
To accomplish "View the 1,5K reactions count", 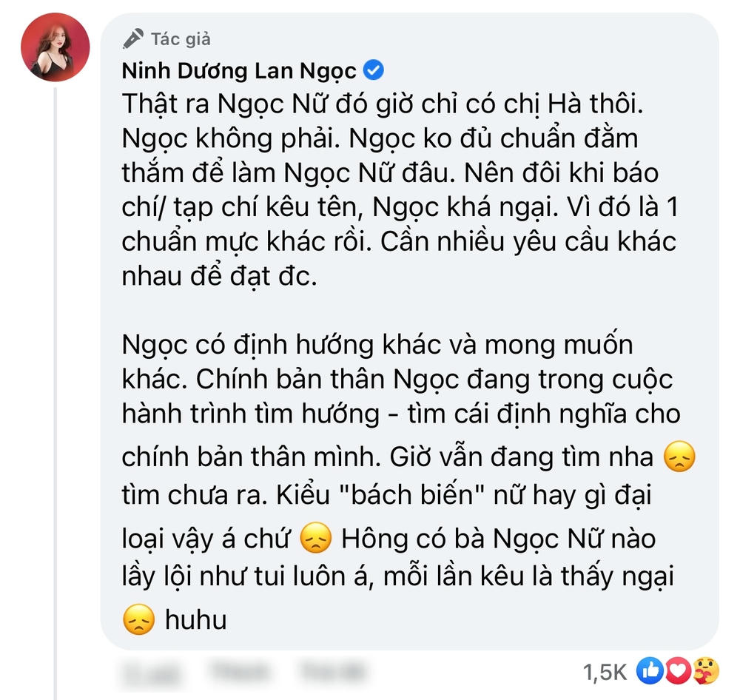I will pyautogui.click(x=605, y=672).
